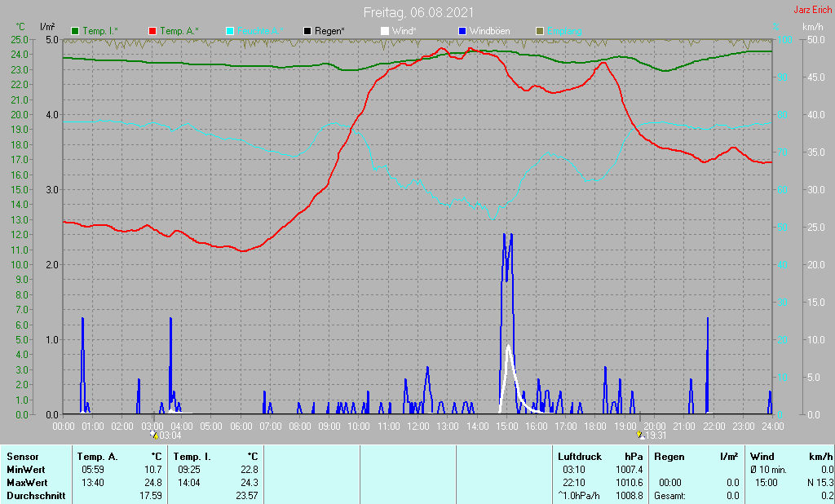Screen dimensions: 835x504
Task: Click the chart title 'Freitag, 06.08.2021'
Action: (x=418, y=12)
